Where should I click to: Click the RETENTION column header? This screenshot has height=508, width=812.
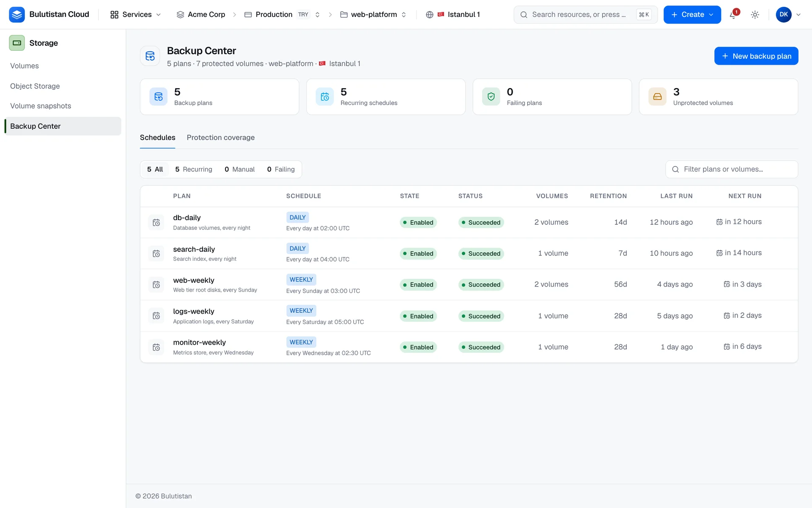tap(608, 196)
